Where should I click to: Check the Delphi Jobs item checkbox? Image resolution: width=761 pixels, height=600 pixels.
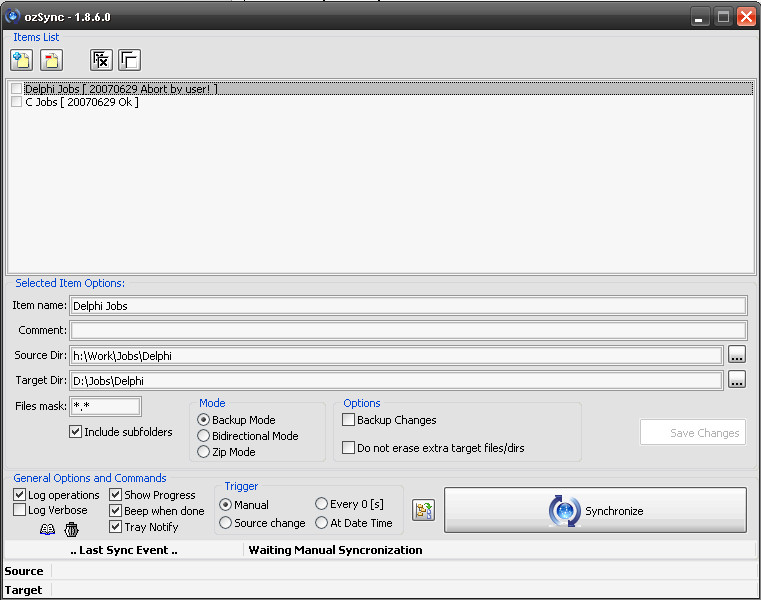tap(17, 88)
